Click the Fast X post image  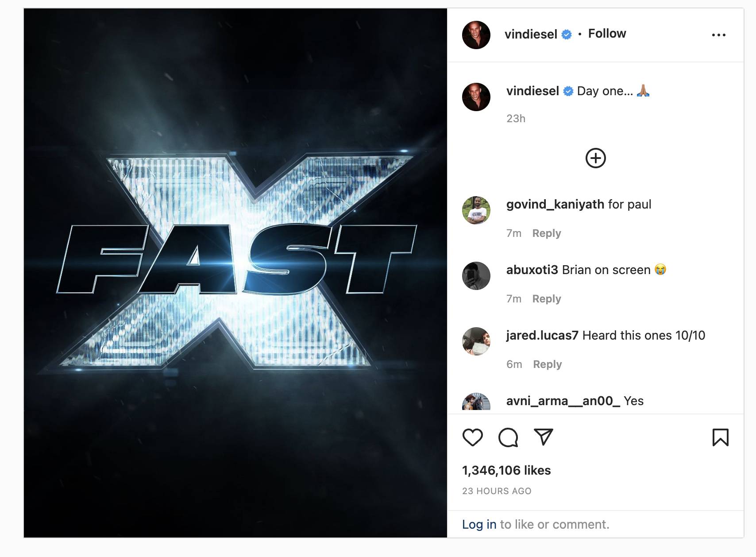pyautogui.click(x=235, y=273)
